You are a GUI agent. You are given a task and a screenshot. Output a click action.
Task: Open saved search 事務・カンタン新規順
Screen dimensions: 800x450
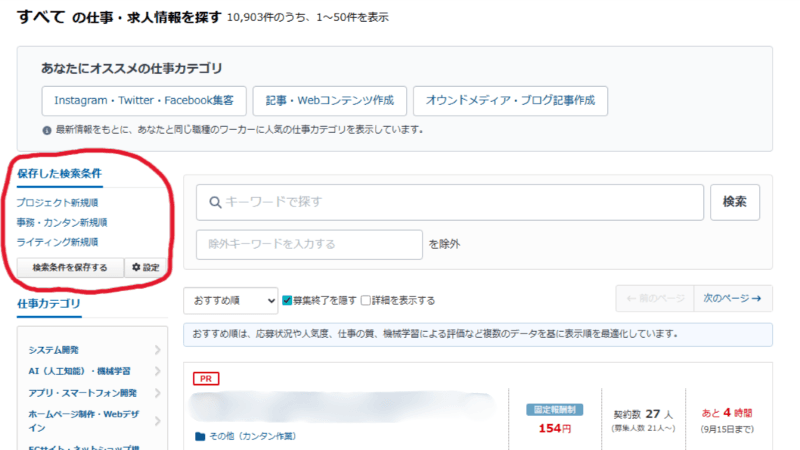[62, 222]
